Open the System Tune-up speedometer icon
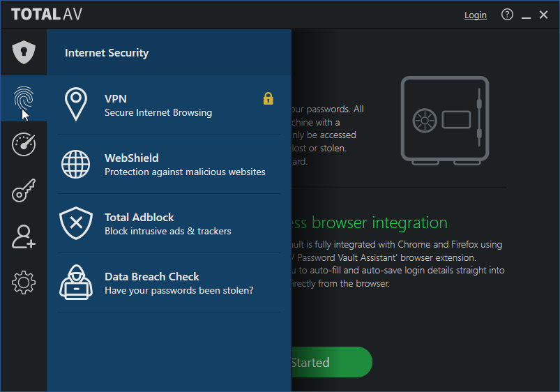This screenshot has width=560, height=392. tap(24, 144)
